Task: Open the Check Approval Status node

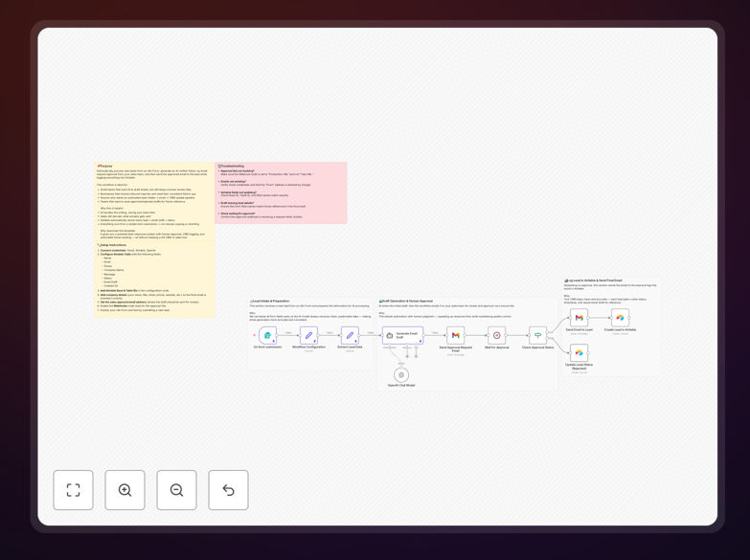Action: coord(537,335)
